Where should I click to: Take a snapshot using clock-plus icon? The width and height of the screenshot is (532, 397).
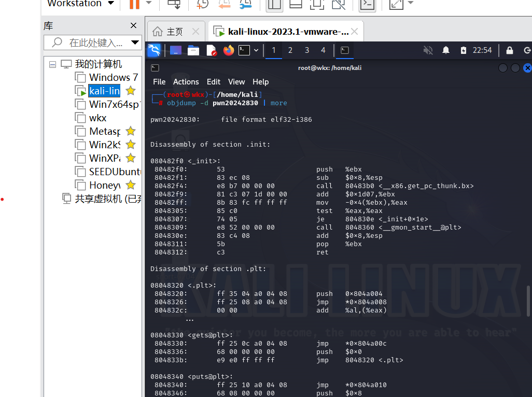pyautogui.click(x=203, y=4)
